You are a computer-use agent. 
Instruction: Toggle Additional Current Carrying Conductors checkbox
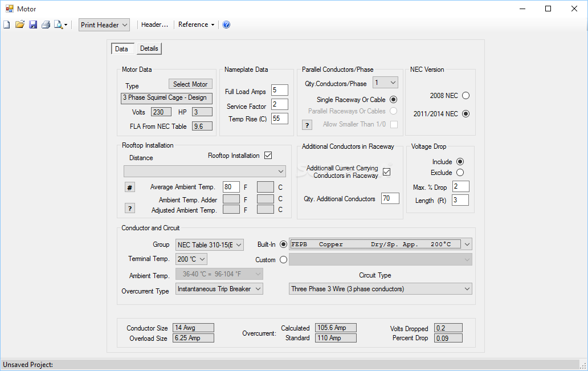click(x=387, y=172)
